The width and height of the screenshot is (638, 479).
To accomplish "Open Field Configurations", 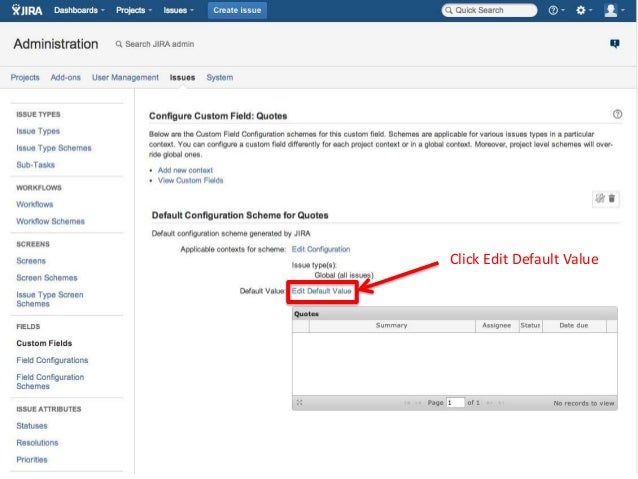I will pyautogui.click(x=52, y=360).
